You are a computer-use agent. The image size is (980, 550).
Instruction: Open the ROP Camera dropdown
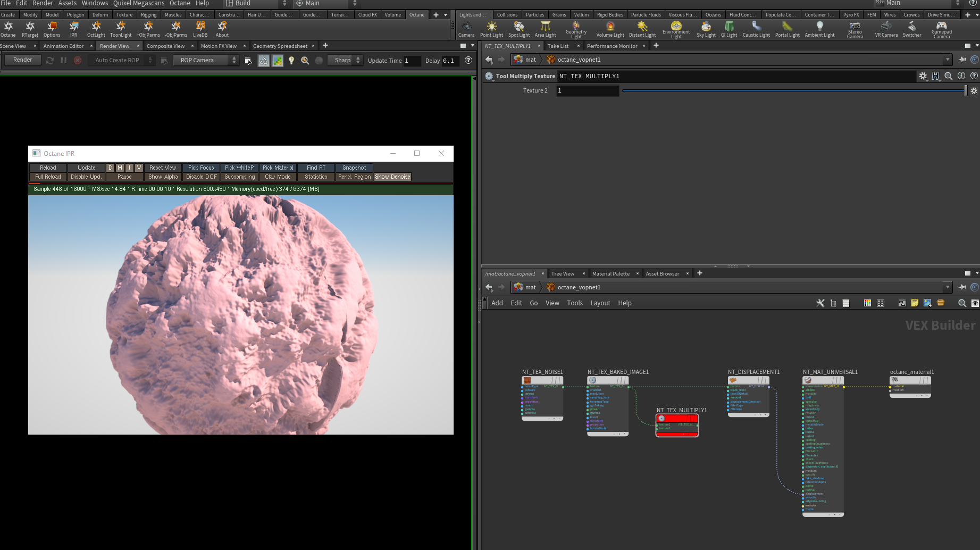pyautogui.click(x=205, y=60)
